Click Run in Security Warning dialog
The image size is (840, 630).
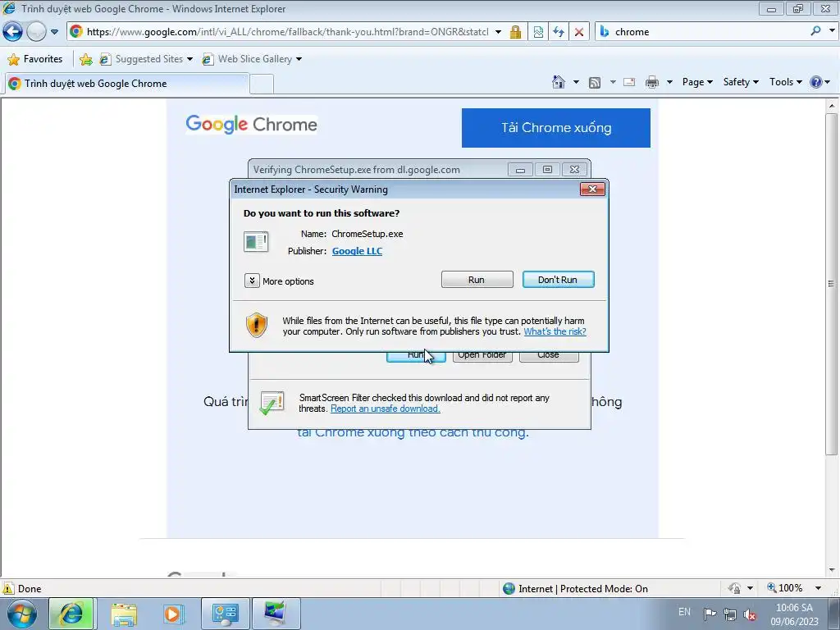click(477, 280)
